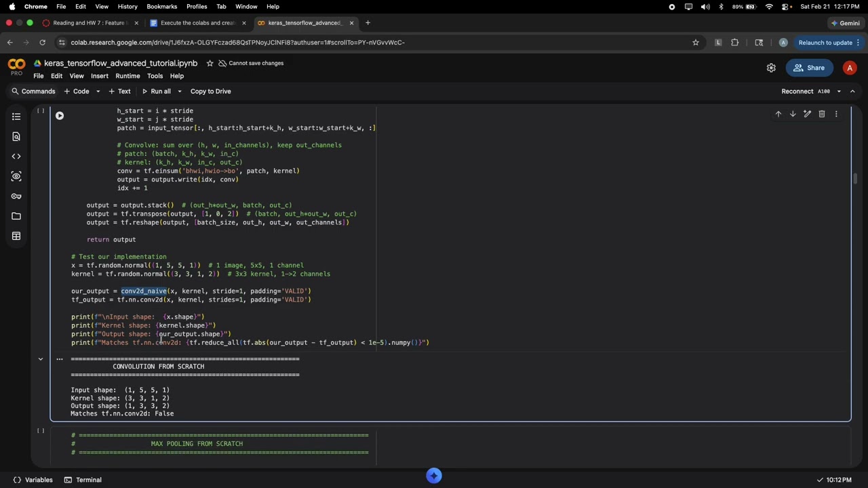Open the Code insert dropdown arrow
The image size is (868, 488).
tap(98, 91)
